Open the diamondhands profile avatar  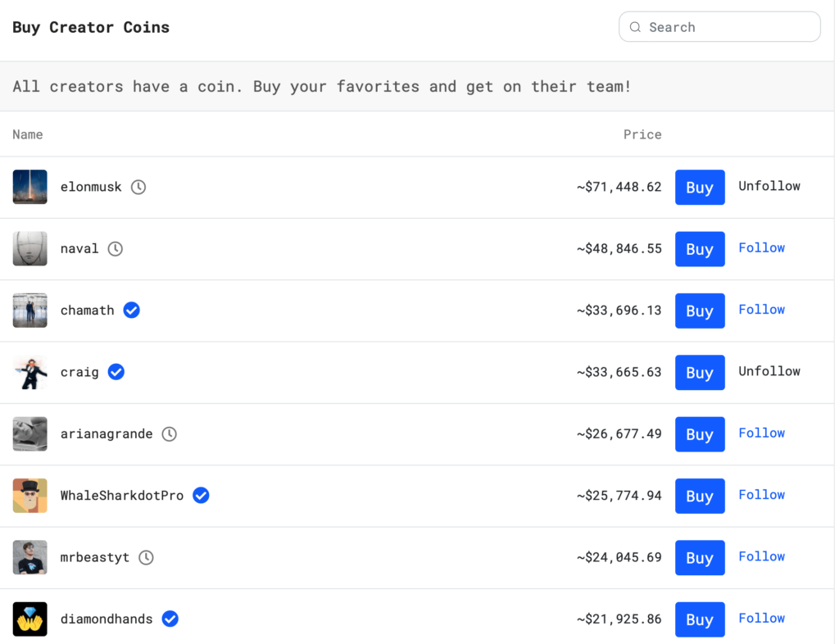click(x=30, y=619)
